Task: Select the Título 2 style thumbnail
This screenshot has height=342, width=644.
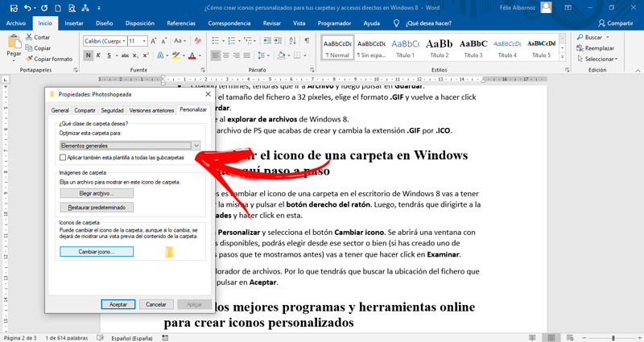Action: click(440, 47)
